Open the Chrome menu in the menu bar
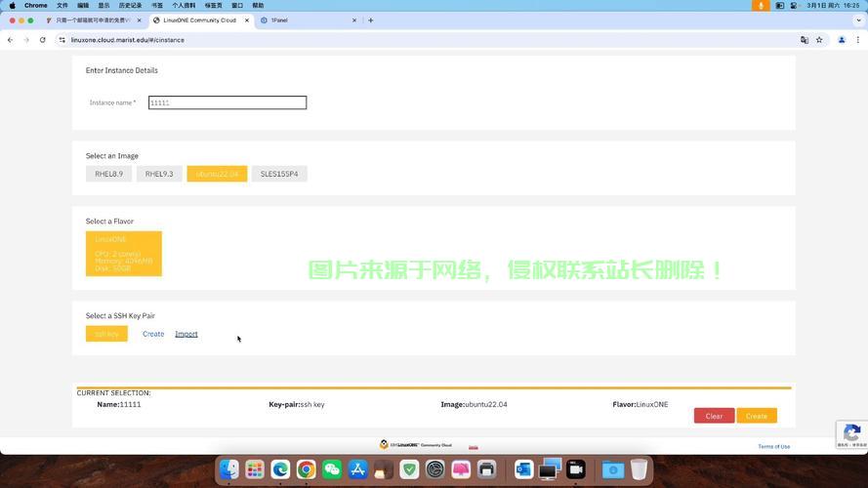 (36, 5)
